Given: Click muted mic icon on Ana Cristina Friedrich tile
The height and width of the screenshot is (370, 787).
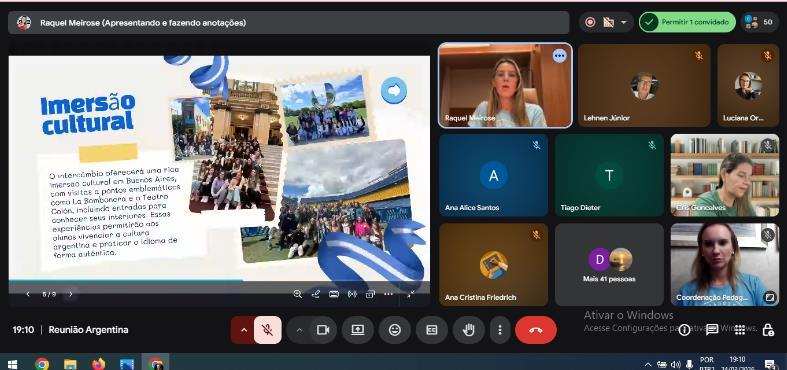Looking at the screenshot, I should coord(536,235).
